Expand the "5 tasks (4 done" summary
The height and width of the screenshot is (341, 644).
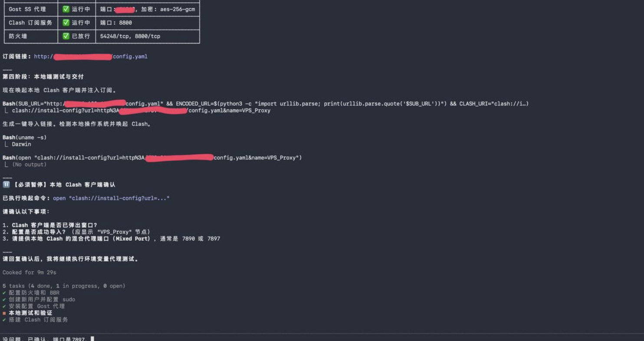click(64, 286)
